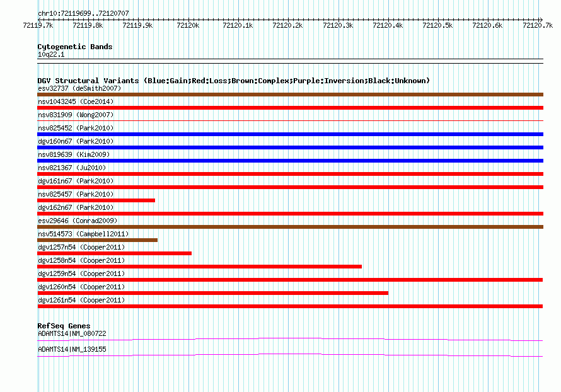
Task: Click the brown esv32737 variant bar
Action: (x=290, y=95)
